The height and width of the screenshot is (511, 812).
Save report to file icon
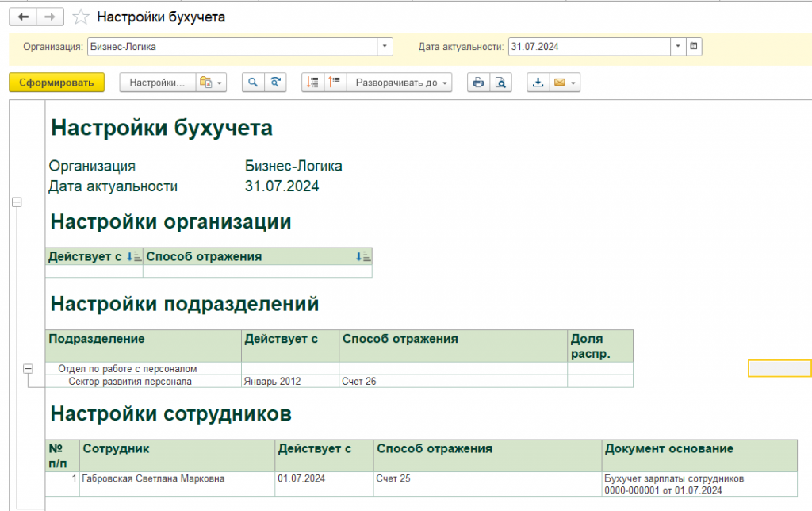pyautogui.click(x=538, y=83)
